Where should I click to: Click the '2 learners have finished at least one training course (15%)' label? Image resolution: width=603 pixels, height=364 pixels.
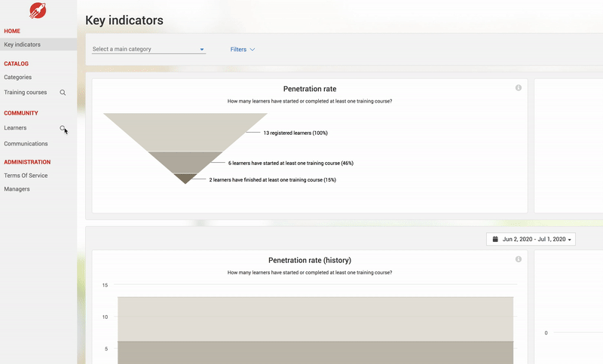[x=273, y=180]
